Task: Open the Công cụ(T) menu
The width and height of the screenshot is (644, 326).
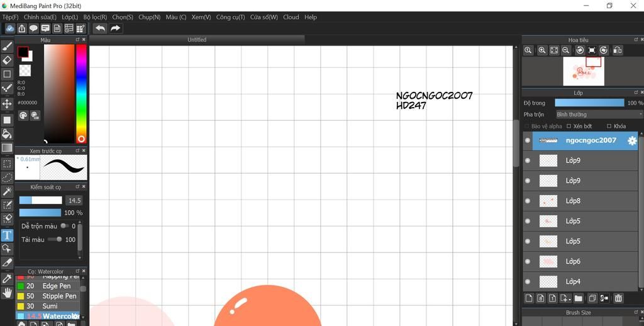Action: pyautogui.click(x=230, y=17)
